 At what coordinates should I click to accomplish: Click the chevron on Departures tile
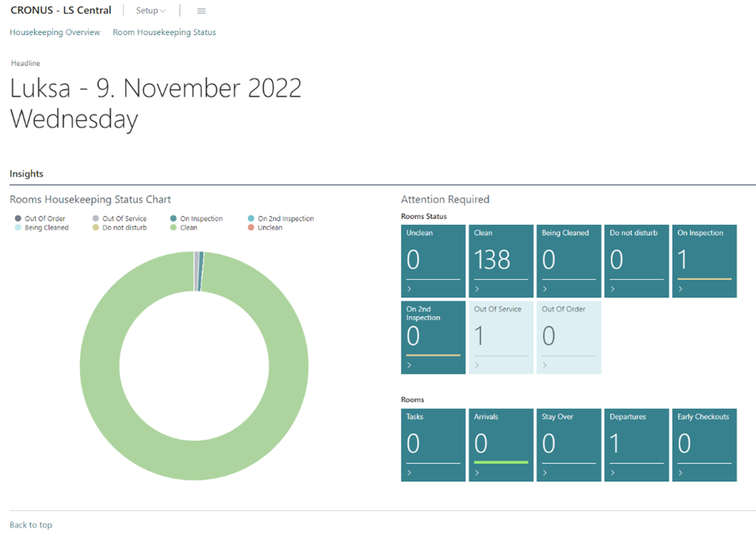(x=612, y=473)
